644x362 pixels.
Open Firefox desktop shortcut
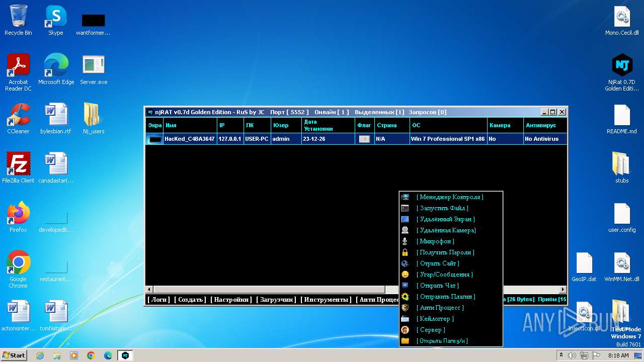point(18,217)
